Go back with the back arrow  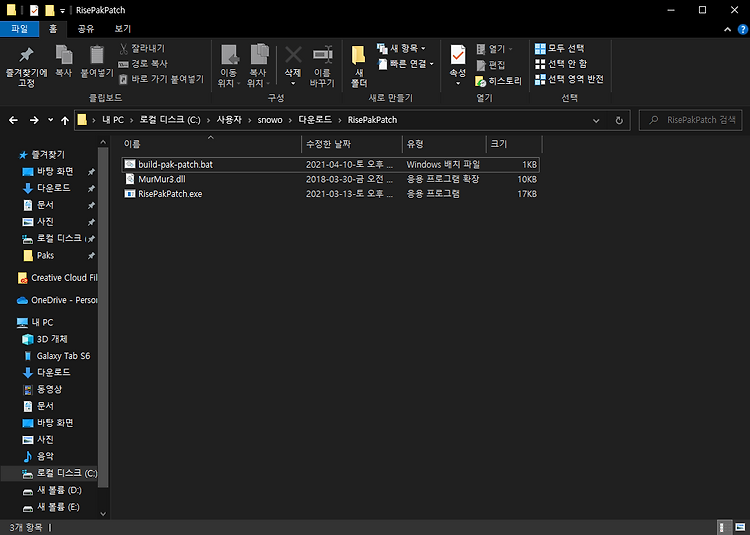[x=13, y=120]
